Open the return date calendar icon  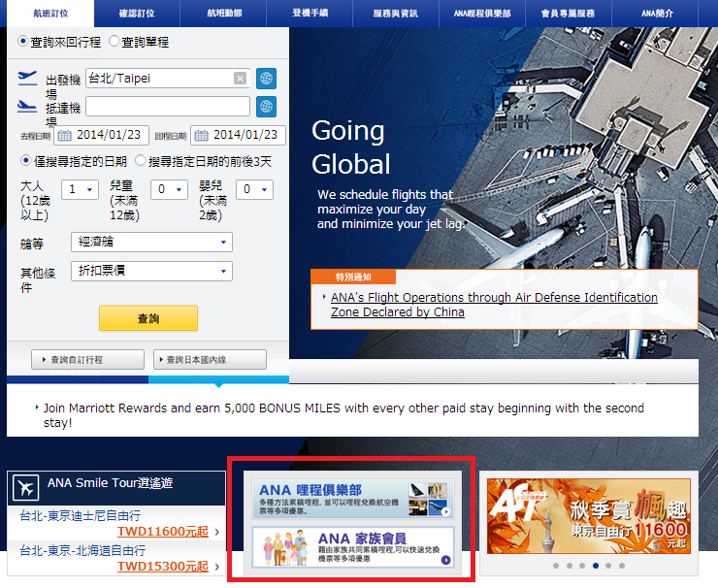202,136
